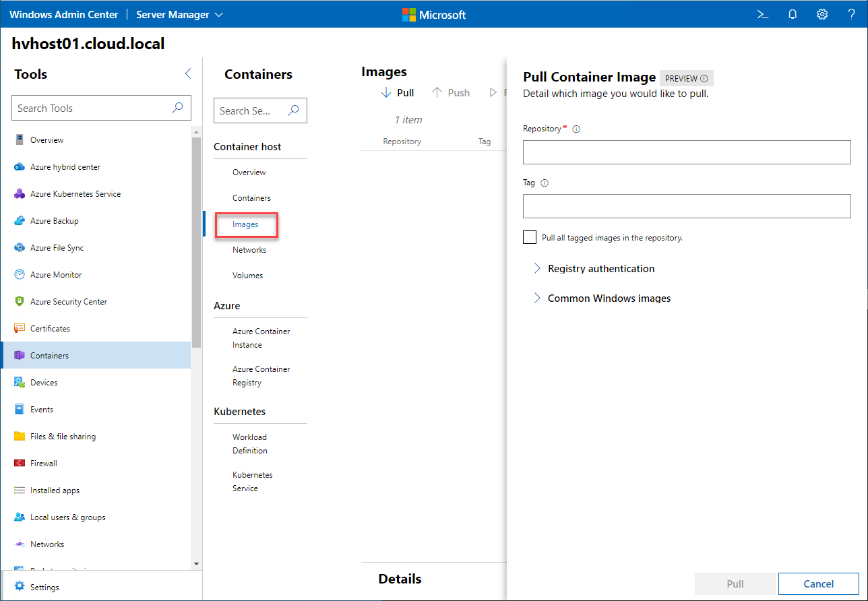Click the Repository info icon
Viewport: 868px width, 601px height.
(576, 129)
